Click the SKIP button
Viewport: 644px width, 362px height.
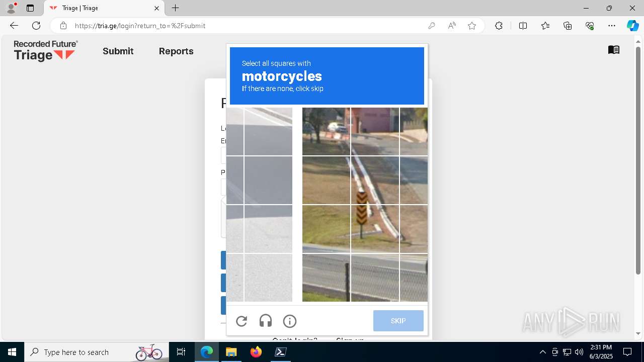click(x=398, y=321)
